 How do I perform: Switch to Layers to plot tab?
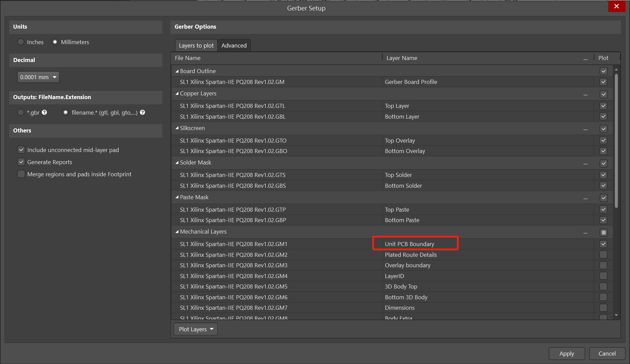coord(196,45)
